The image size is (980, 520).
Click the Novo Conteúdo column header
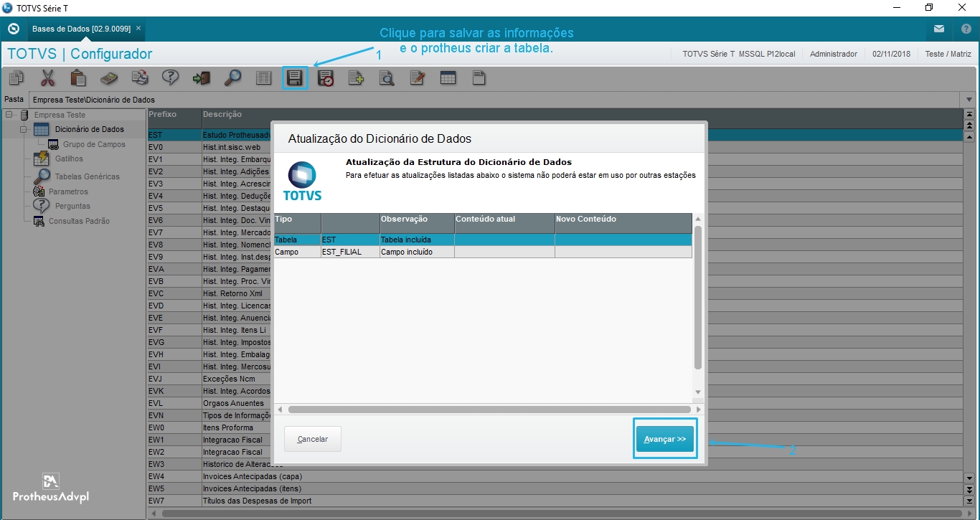tap(623, 223)
